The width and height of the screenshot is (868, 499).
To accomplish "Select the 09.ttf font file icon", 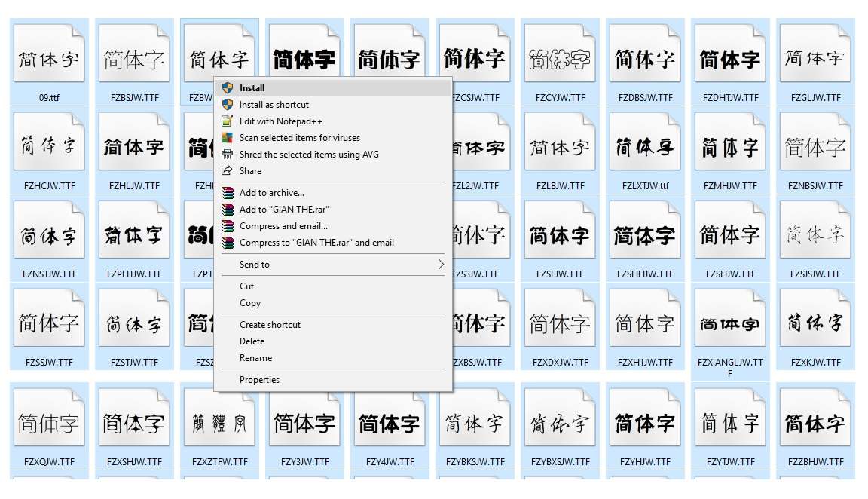I will tap(49, 54).
